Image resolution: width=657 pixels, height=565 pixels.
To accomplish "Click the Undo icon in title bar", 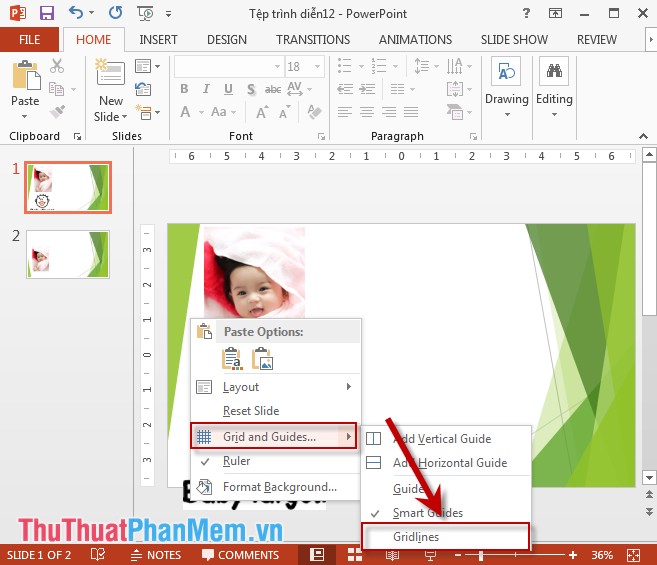I will [76, 13].
